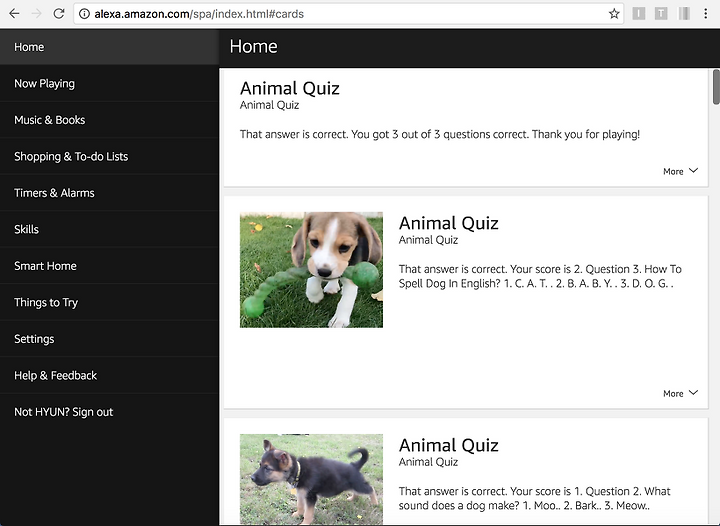Viewport: 720px width, 526px height.
Task: Click Animal Quiz title beside the shepherd puppy
Action: [449, 445]
